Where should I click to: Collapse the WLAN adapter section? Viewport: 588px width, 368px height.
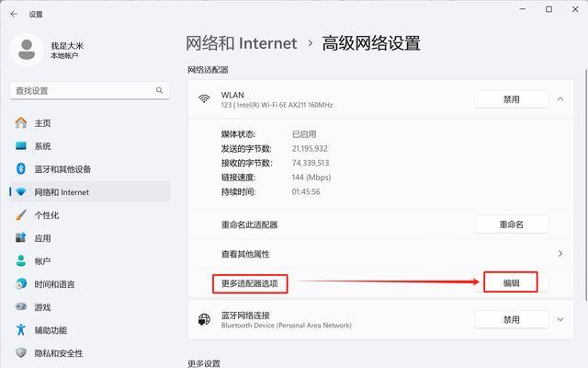[560, 99]
